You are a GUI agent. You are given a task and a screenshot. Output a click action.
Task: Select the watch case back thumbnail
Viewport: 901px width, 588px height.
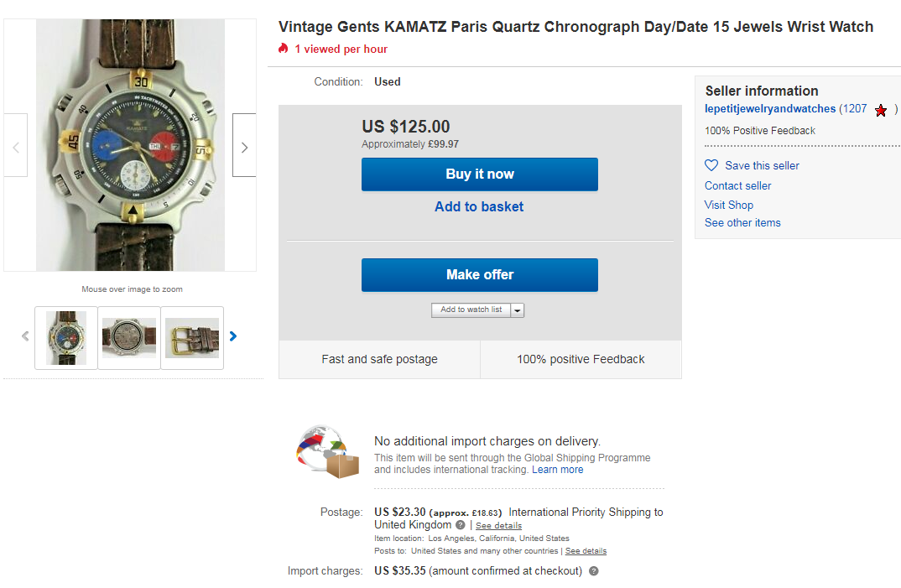tap(129, 337)
